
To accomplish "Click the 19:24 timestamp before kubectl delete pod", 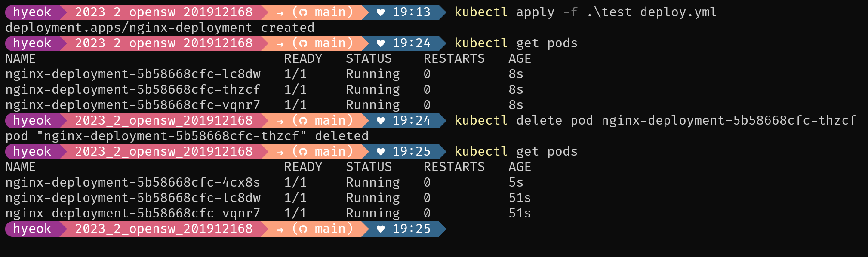I will [412, 120].
